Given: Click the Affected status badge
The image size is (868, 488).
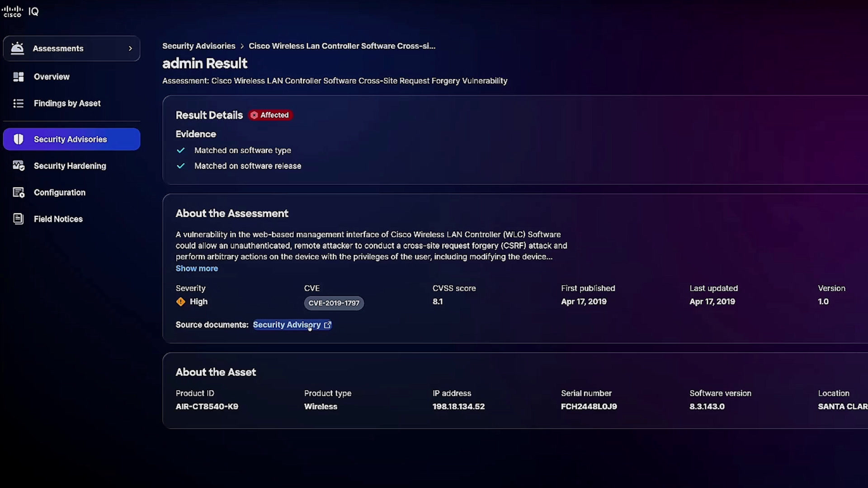Looking at the screenshot, I should tap(270, 115).
